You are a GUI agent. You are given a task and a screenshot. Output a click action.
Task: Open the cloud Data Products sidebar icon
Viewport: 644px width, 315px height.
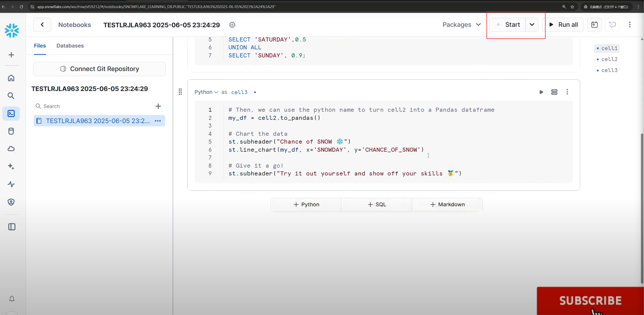[x=11, y=149]
